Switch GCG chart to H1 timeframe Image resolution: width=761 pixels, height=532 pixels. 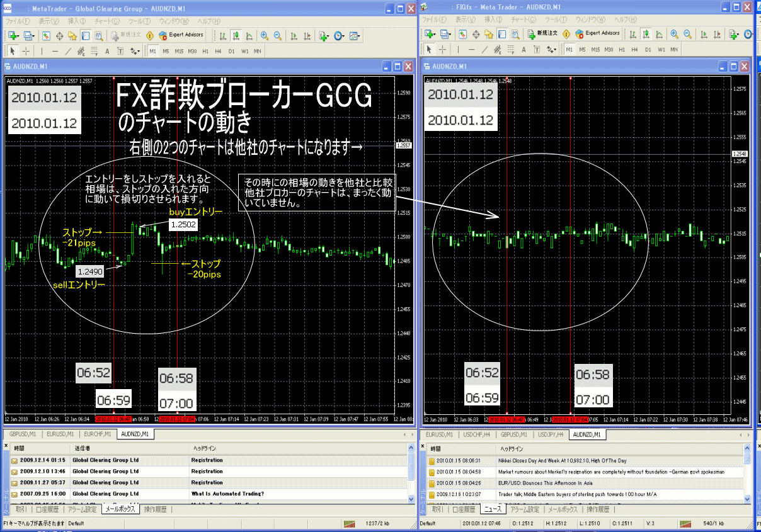205,51
